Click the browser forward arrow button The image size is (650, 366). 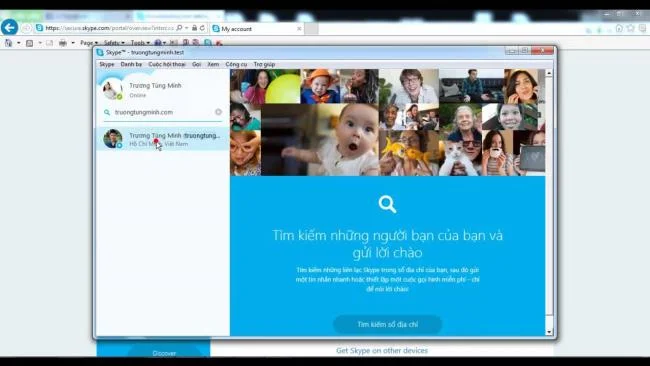tap(27, 28)
